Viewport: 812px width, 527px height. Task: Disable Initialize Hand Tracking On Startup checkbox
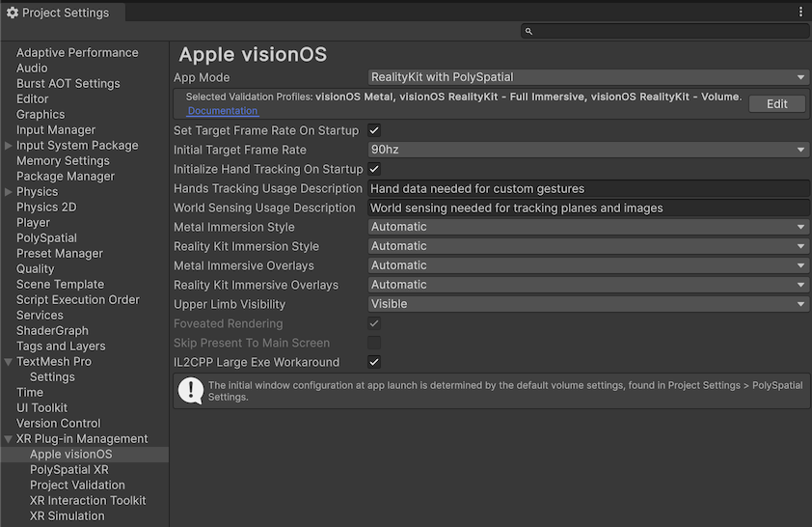tap(374, 169)
